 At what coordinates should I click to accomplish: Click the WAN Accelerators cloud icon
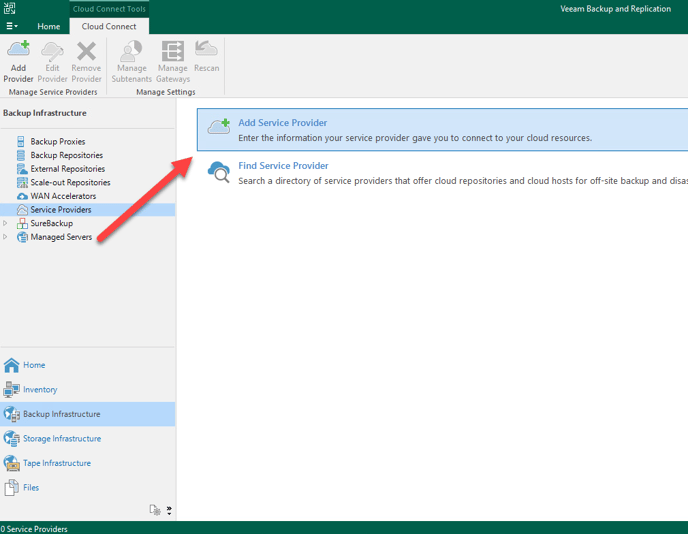tap(22, 196)
